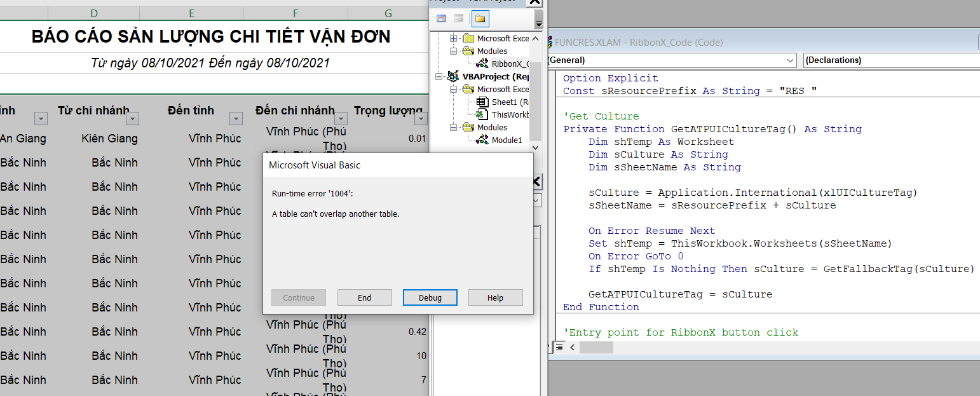Click the Const sResourcePrefix code line
The height and width of the screenshot is (396, 980).
click(690, 91)
